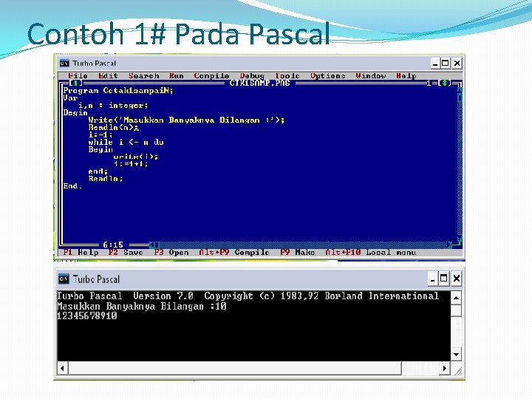Maximize the output Turbo Pascal window
The height and width of the screenshot is (399, 532).
443,279
